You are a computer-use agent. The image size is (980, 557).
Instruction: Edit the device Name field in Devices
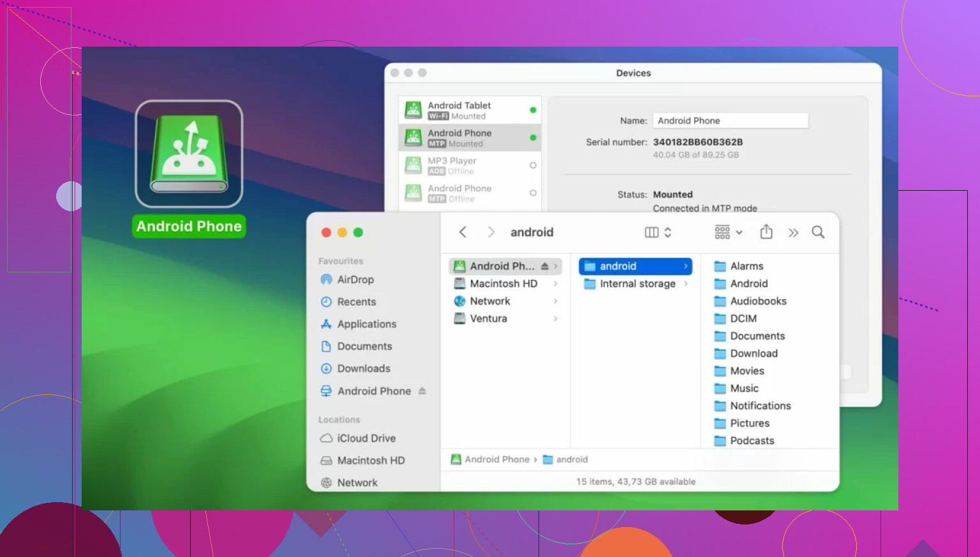731,121
